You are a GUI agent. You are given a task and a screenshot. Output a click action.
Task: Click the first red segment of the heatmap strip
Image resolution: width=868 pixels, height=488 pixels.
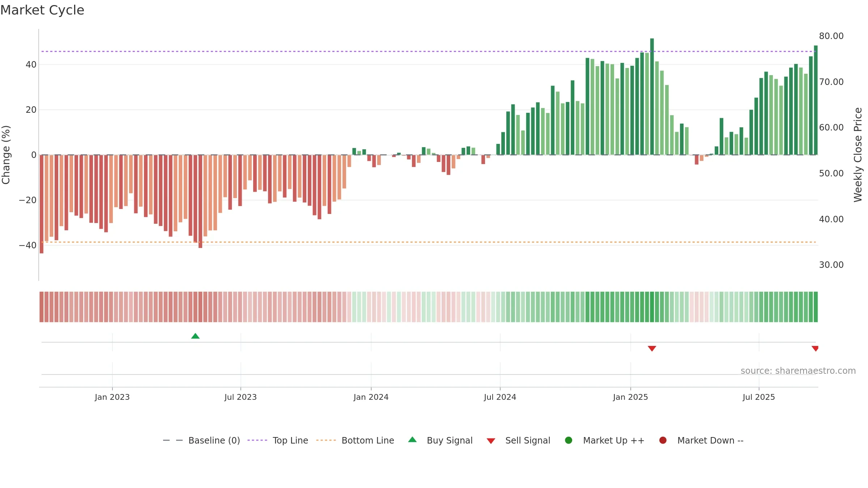point(42,307)
